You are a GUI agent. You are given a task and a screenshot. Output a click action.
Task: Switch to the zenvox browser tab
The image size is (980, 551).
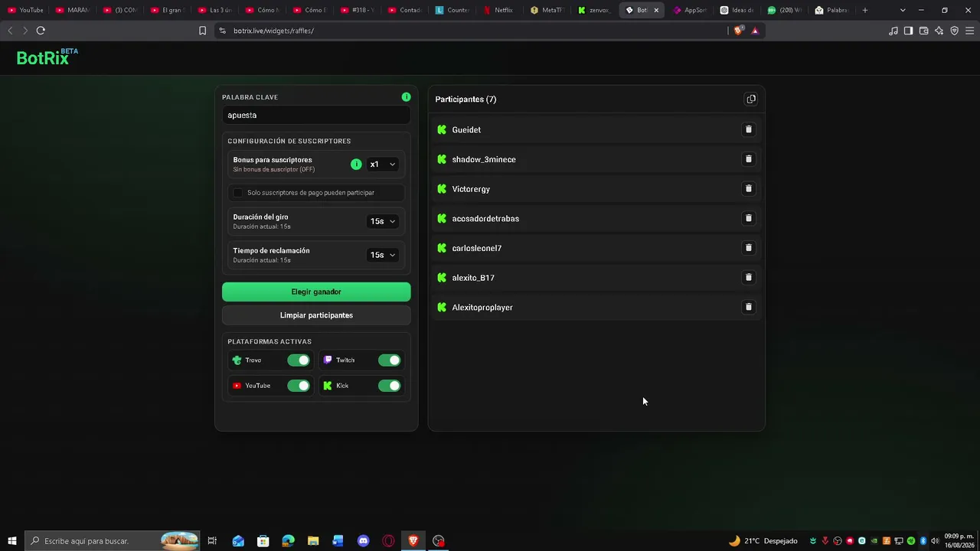pos(594,10)
